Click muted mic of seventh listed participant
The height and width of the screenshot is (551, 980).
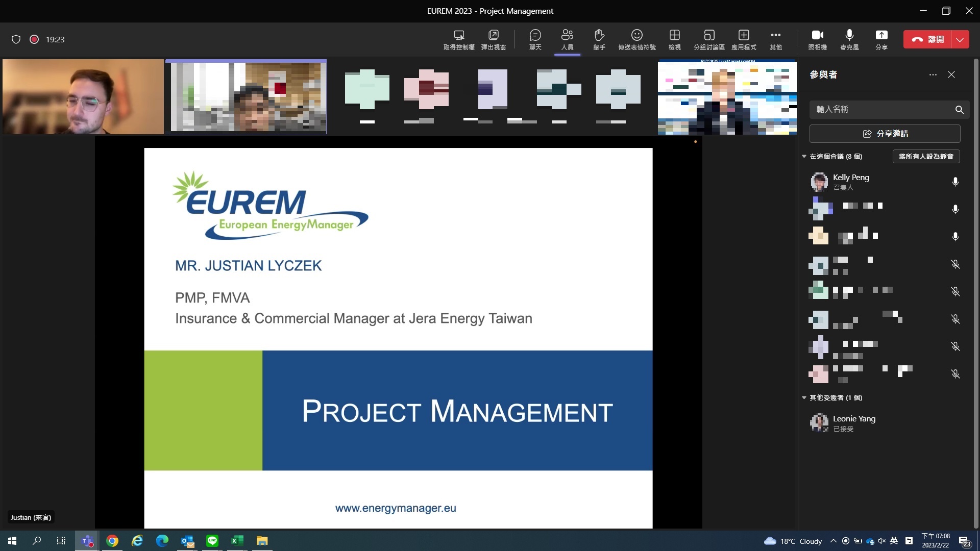click(955, 346)
